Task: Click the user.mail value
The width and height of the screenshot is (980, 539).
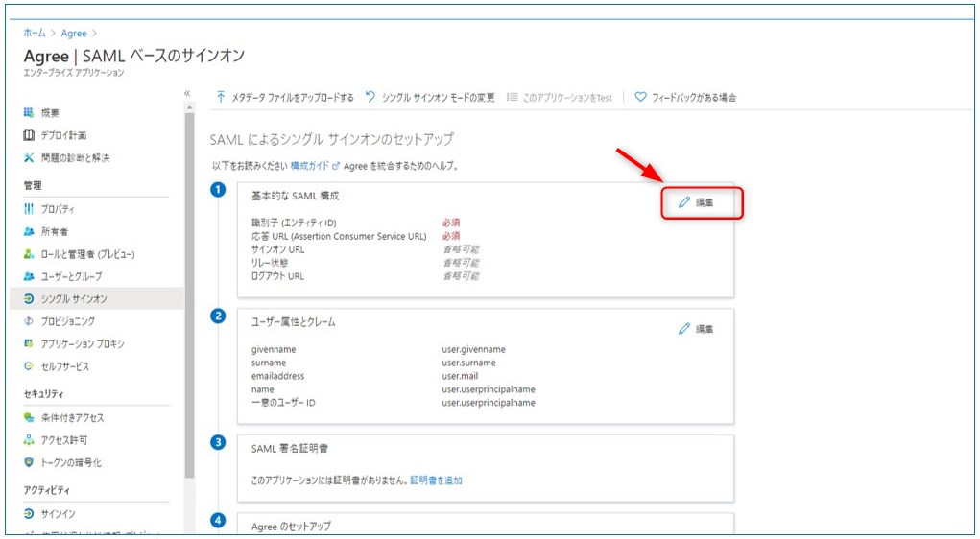Action: [460, 376]
